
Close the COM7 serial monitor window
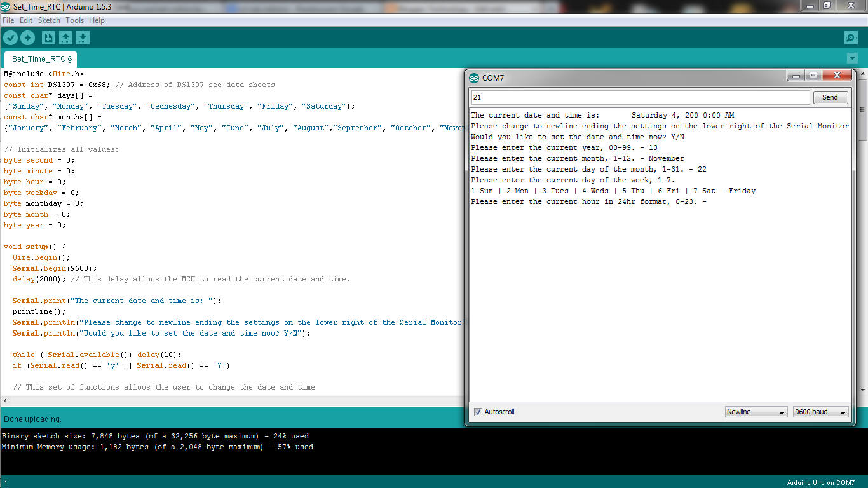(x=837, y=76)
